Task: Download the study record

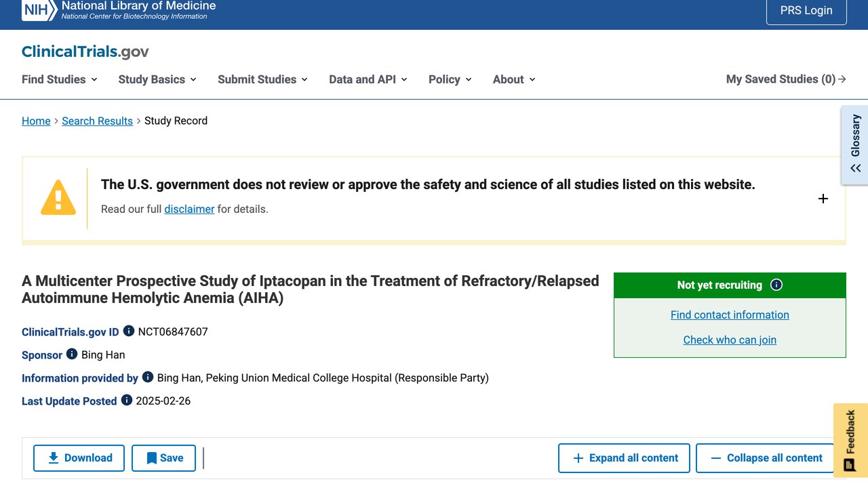Action: point(79,458)
